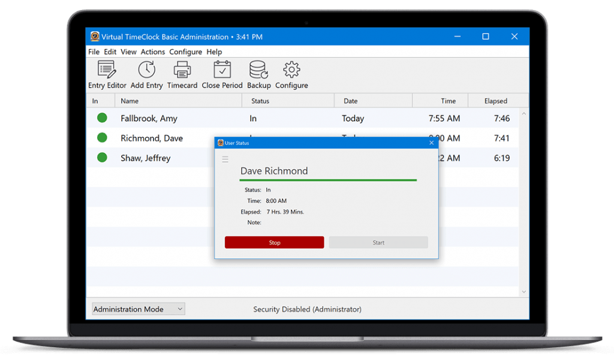Click Today in Amy Fallbrook's row
Viewport: 614px width, 364px height.
[x=353, y=118]
